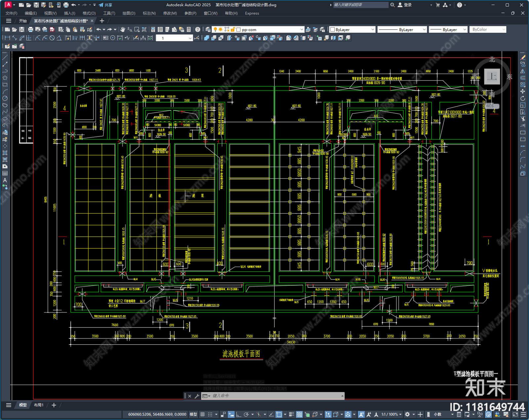This screenshot has width=529, height=420.
Task: Toggle grid display in status bar
Action: pyautogui.click(x=203, y=414)
